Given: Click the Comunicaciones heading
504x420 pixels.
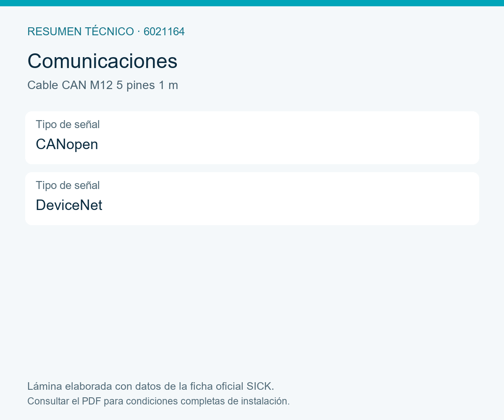Looking at the screenshot, I should click(102, 61).
